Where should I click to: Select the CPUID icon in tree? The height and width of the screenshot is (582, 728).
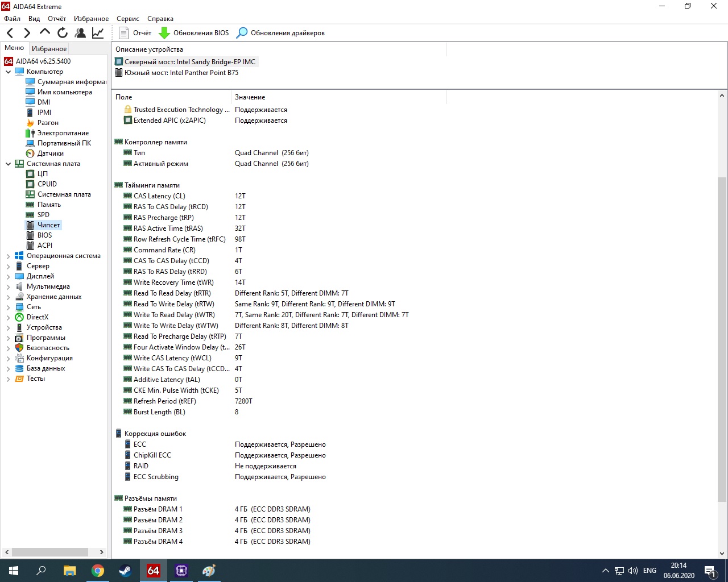point(30,184)
